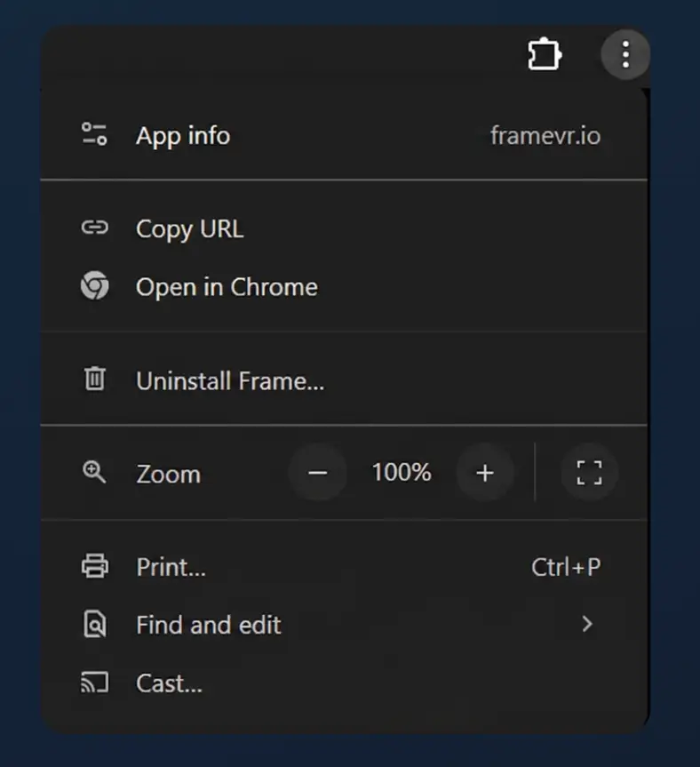This screenshot has height=767, width=700.
Task: Choose Open in Chrome
Action: [x=227, y=286]
